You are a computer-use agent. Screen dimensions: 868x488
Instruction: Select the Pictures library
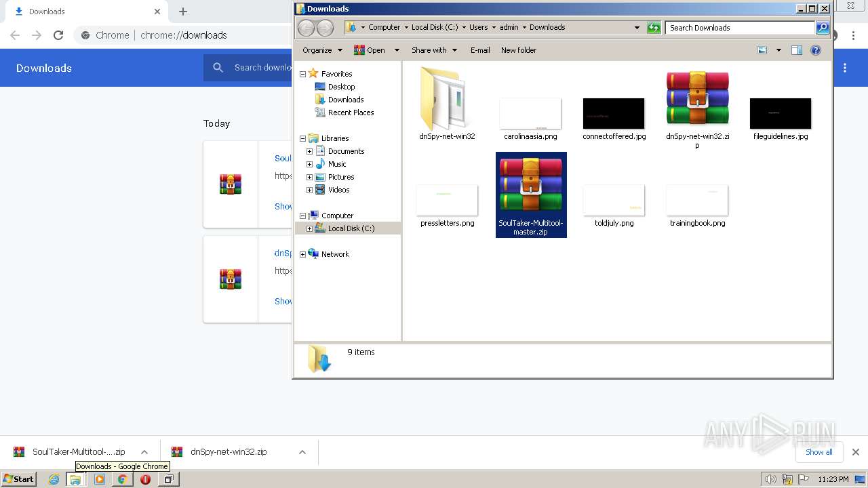(x=341, y=177)
